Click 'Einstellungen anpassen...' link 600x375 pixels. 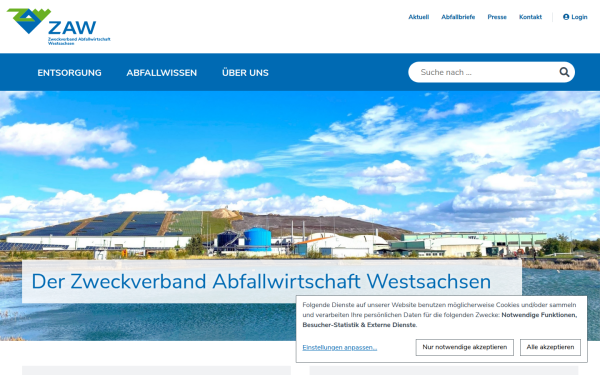[340, 347]
